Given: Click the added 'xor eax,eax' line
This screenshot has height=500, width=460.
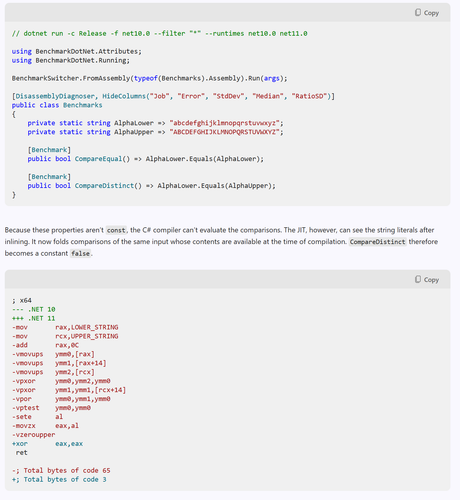Looking at the screenshot, I should point(47,444).
